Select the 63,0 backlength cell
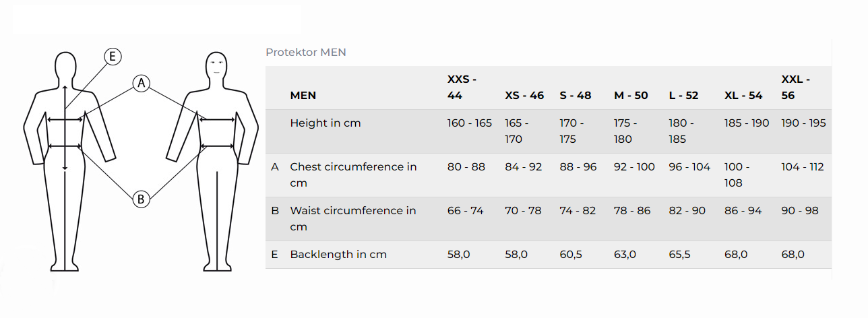 [625, 255]
